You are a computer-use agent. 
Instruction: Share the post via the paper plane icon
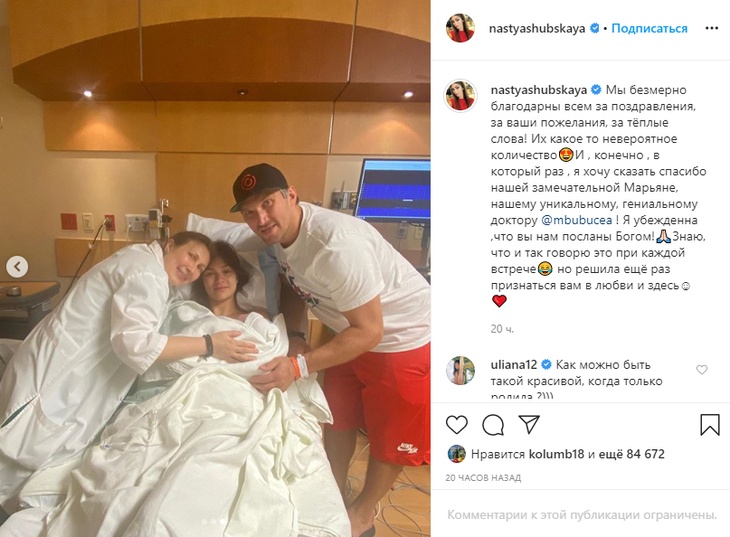tap(529, 425)
